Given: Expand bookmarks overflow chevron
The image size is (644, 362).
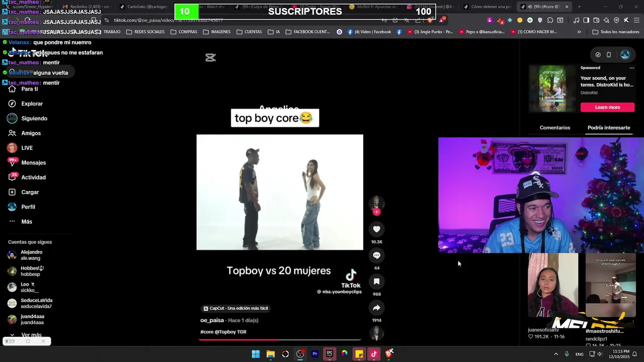Looking at the screenshot, I should (x=579, y=32).
